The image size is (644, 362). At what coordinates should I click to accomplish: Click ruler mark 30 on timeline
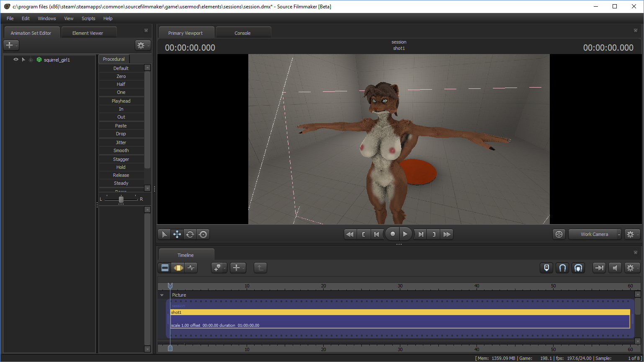click(400, 286)
